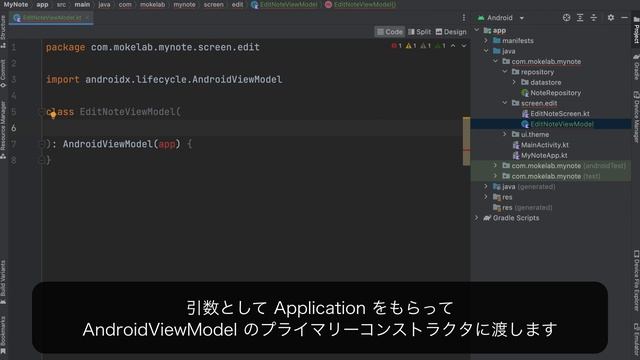Click the EditNoteViewModel class breadcrumb
This screenshot has width=640, height=360.
point(284,4)
